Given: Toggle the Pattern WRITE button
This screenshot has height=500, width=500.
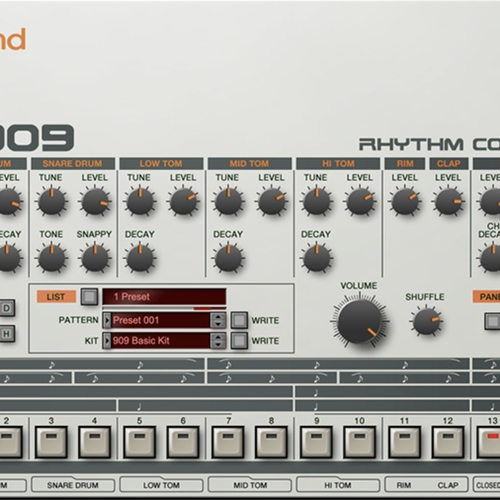Looking at the screenshot, I should tap(239, 320).
